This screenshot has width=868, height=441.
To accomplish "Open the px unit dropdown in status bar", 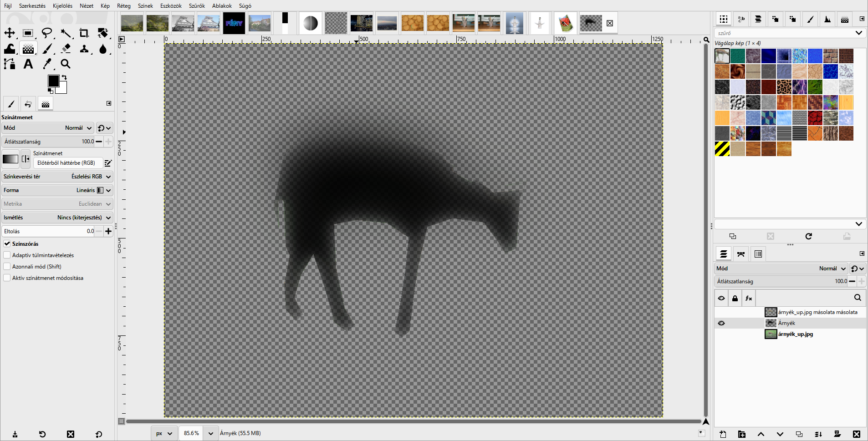I will coord(164,433).
